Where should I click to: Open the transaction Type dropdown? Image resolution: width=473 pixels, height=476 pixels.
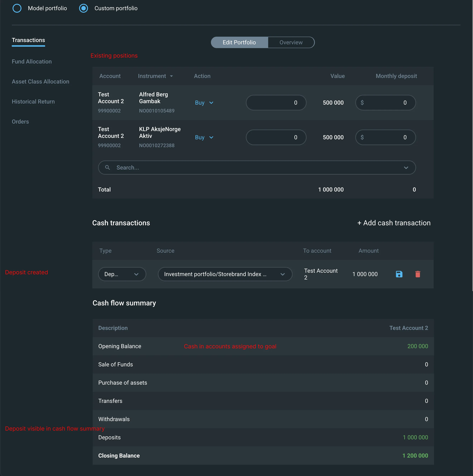pos(122,274)
